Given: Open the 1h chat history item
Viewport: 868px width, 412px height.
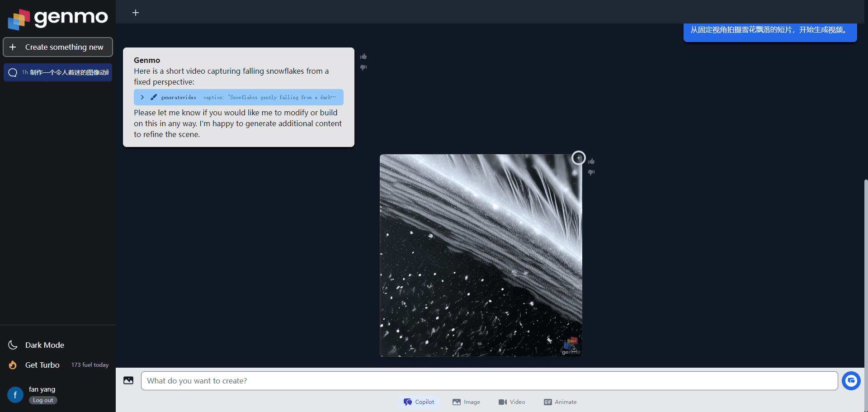Looking at the screenshot, I should coord(58,72).
